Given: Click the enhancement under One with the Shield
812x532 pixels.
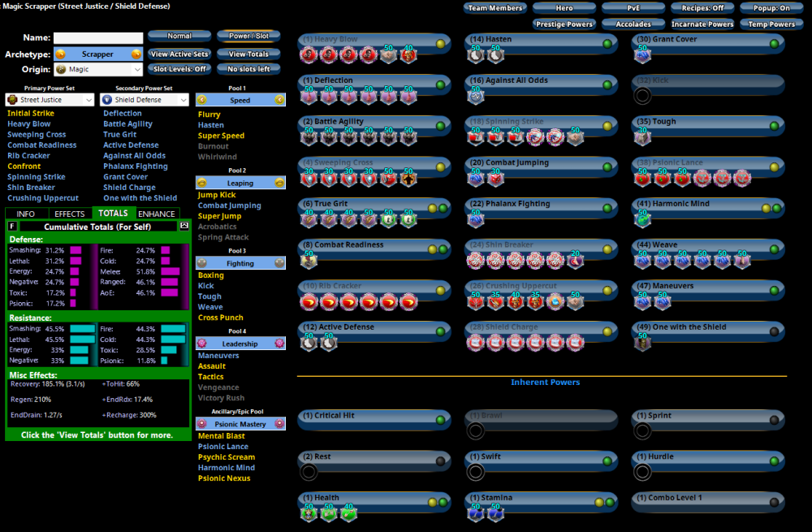Looking at the screenshot, I should [x=642, y=343].
